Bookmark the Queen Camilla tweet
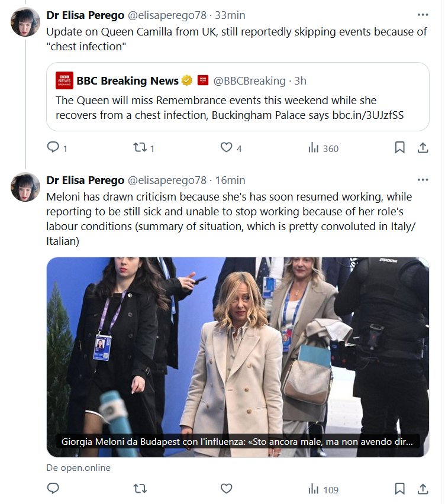Image resolution: width=445 pixels, height=504 pixels. pyautogui.click(x=400, y=148)
